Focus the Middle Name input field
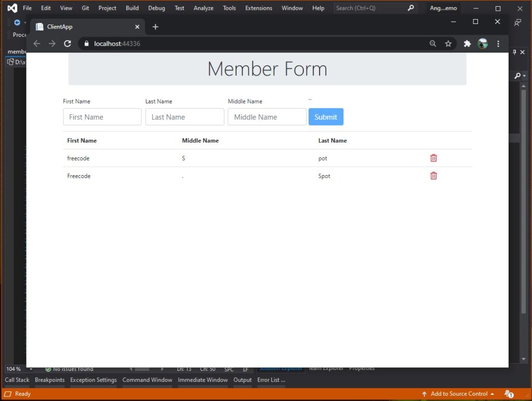 (x=267, y=117)
